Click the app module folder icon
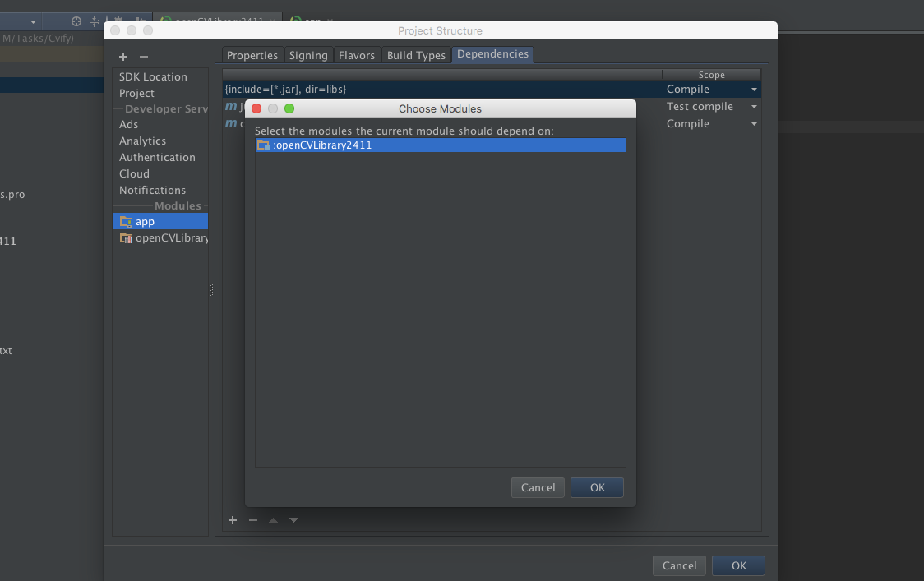 coord(126,221)
